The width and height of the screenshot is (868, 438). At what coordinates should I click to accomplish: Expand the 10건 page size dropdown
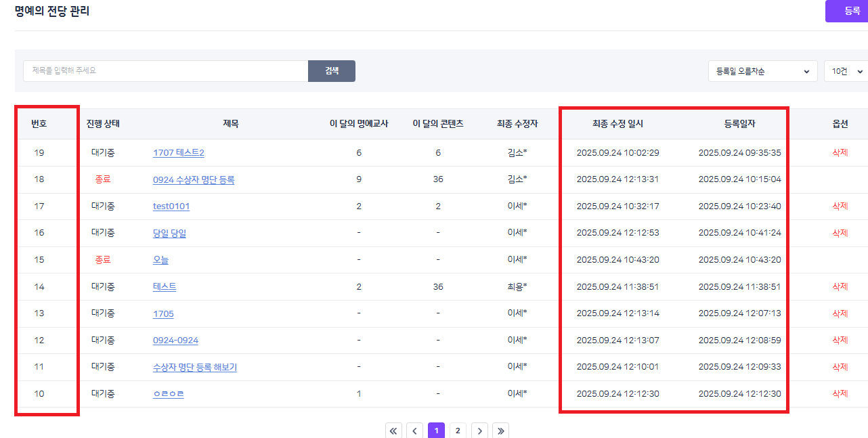(846, 71)
